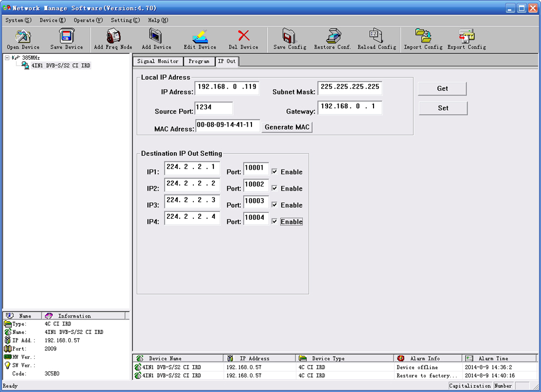Image resolution: width=541 pixels, height=392 pixels.
Task: Focus the Gateway address field
Action: click(350, 107)
